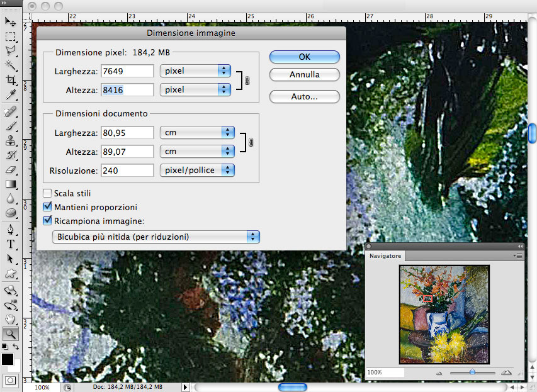Open the Navigatore panel options menu
Image resolution: width=537 pixels, height=392 pixels.
tap(517, 255)
